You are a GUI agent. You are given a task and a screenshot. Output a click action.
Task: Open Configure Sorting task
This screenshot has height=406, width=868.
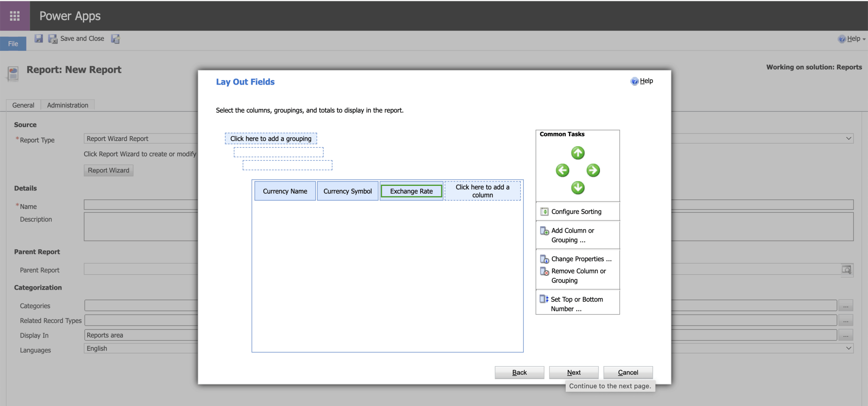[576, 212]
